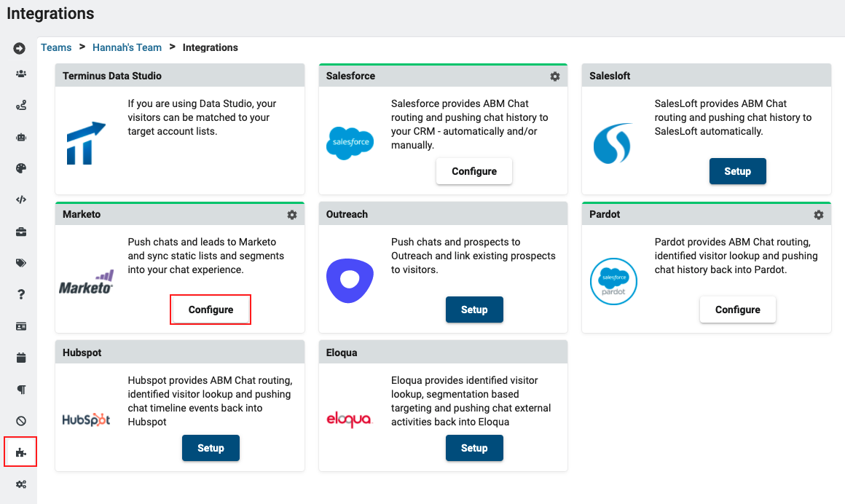
Task: Click the Hubspot card title
Action: coord(82,353)
